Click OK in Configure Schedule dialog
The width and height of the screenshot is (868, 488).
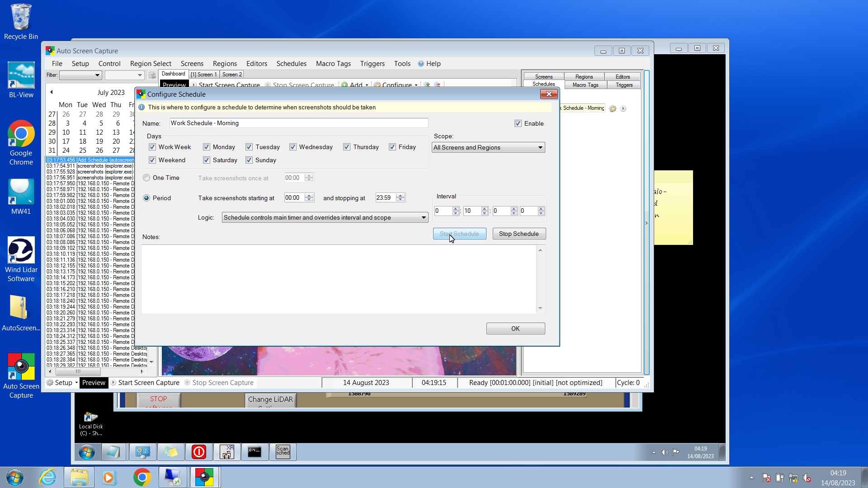point(515,328)
